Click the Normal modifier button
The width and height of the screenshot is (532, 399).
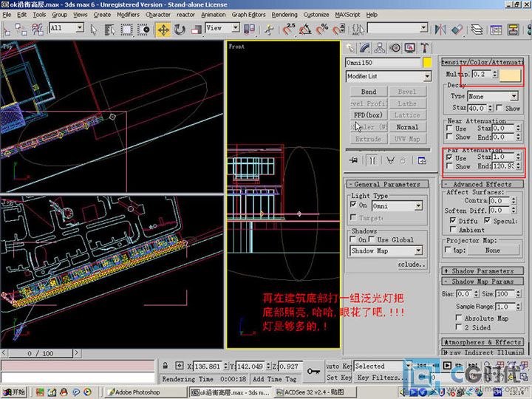(407, 127)
